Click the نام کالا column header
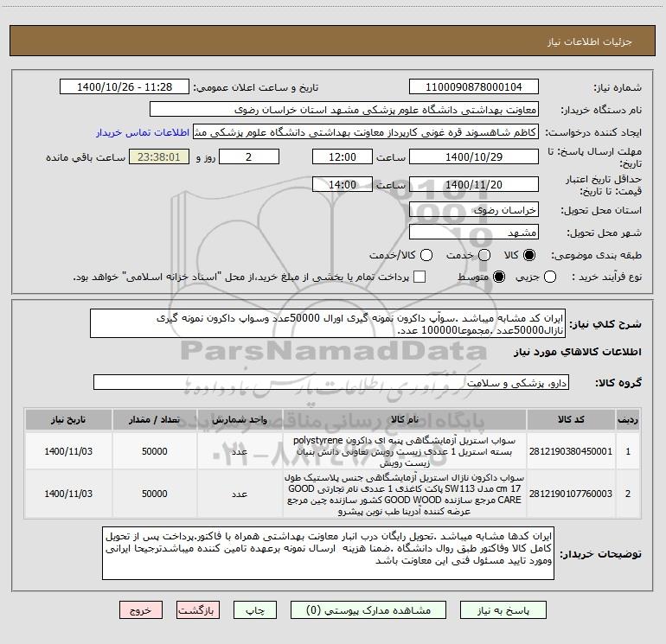666x644 pixels. point(405,419)
